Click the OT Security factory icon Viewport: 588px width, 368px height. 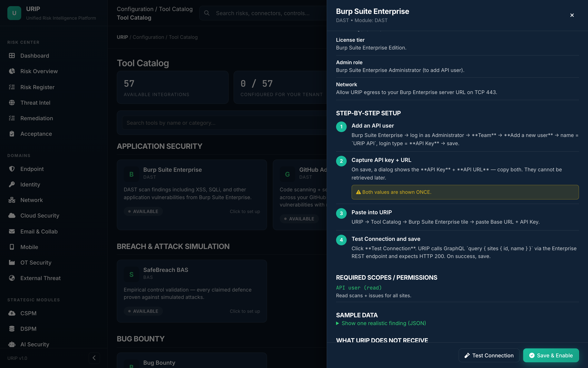point(12,262)
